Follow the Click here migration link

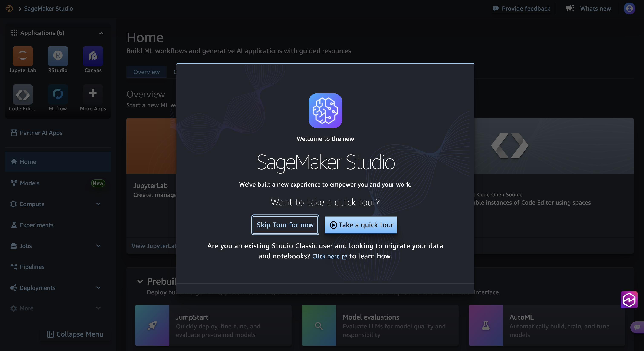[329, 256]
